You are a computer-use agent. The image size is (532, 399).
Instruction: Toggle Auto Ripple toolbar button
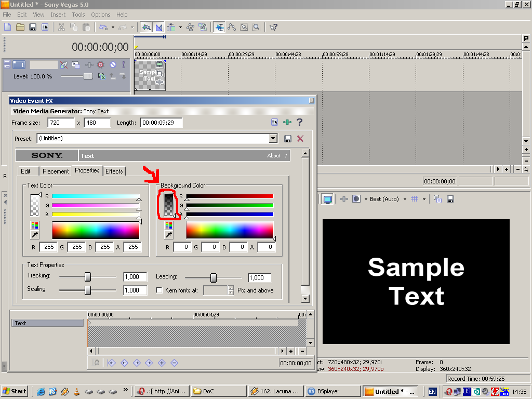click(x=171, y=27)
